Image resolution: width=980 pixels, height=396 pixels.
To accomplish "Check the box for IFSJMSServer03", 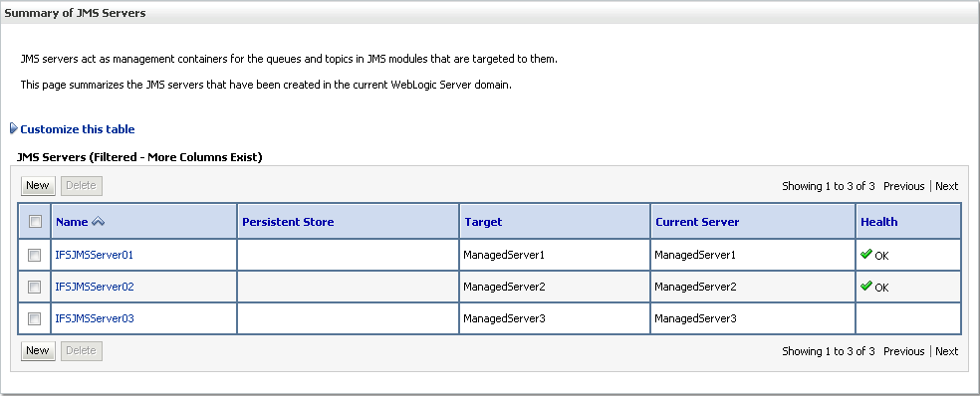I will [35, 318].
